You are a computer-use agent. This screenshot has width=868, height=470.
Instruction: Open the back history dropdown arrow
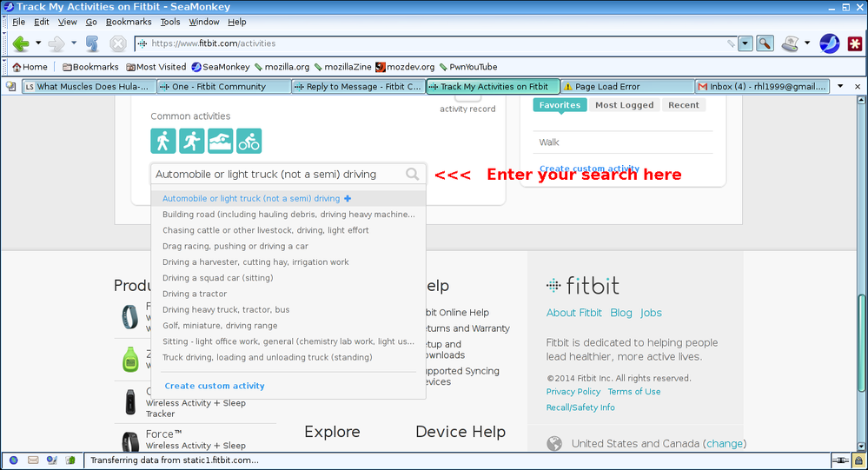38,43
